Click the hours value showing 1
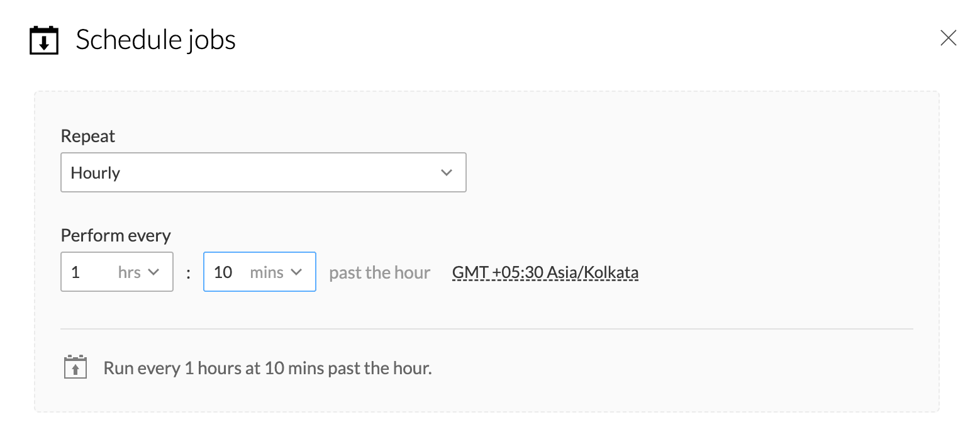The width and height of the screenshot is (980, 439). tap(76, 272)
